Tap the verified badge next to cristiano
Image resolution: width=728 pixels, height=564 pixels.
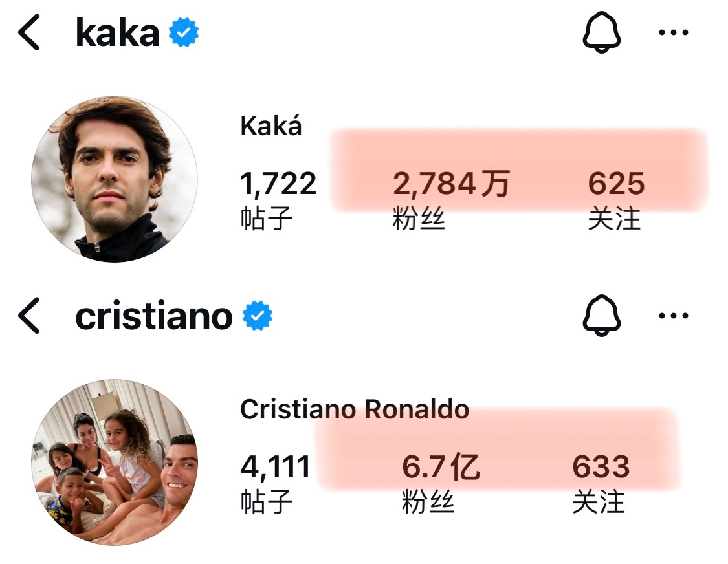coord(258,316)
